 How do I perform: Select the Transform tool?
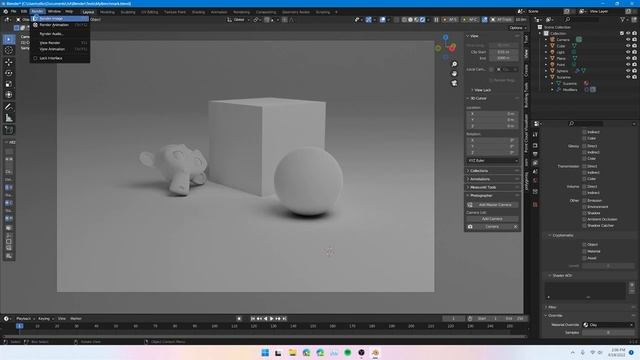9,95
